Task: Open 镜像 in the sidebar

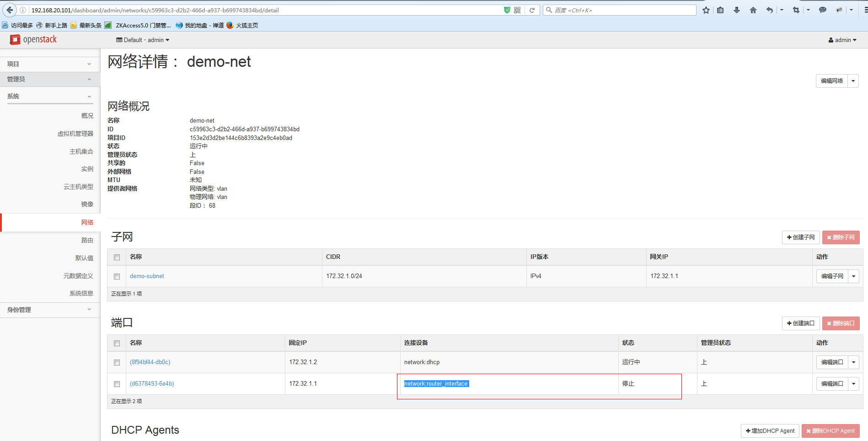Action: coord(87,204)
